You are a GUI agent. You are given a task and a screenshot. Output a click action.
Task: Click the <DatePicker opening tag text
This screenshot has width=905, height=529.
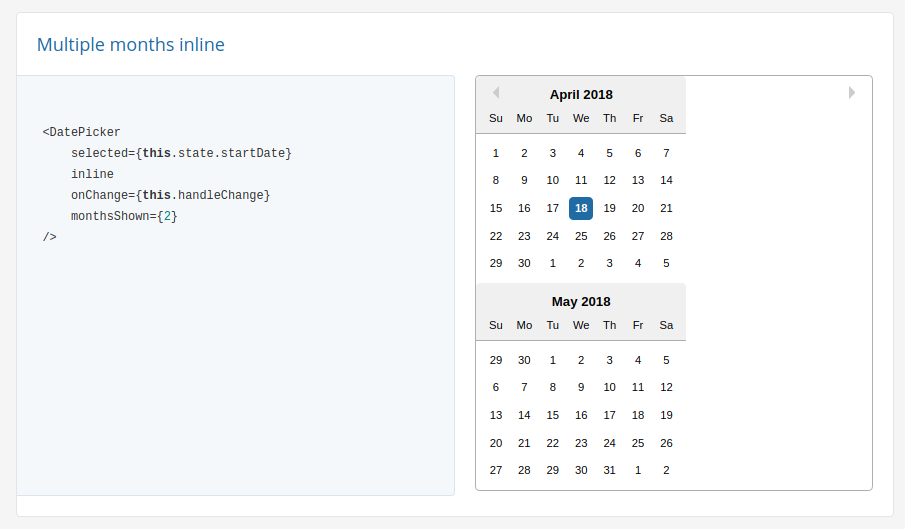[x=81, y=132]
